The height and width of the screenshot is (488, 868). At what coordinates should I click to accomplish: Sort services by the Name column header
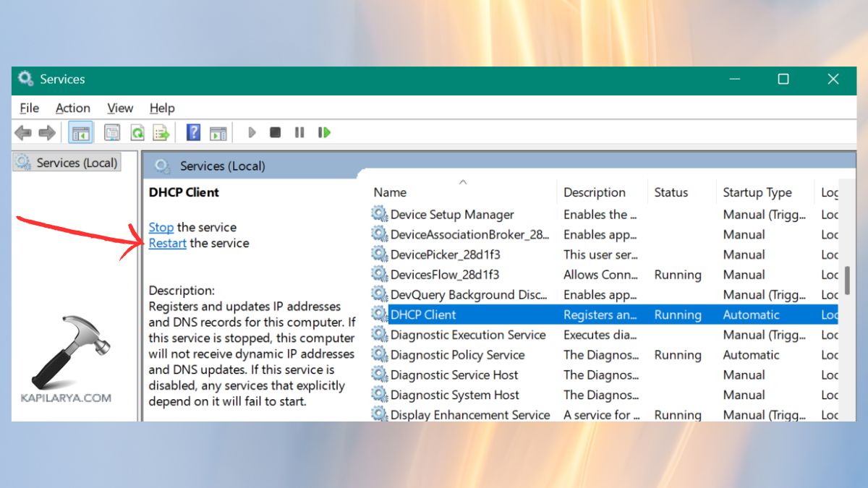click(390, 192)
